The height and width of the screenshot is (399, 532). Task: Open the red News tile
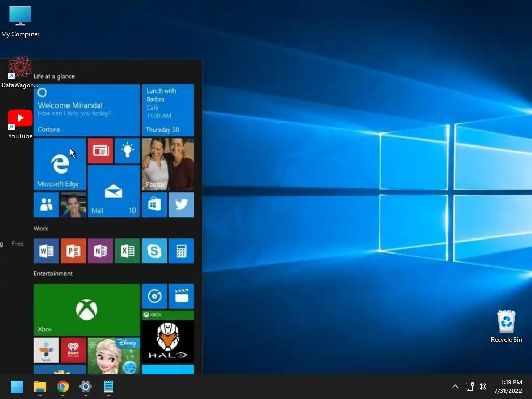[100, 151]
